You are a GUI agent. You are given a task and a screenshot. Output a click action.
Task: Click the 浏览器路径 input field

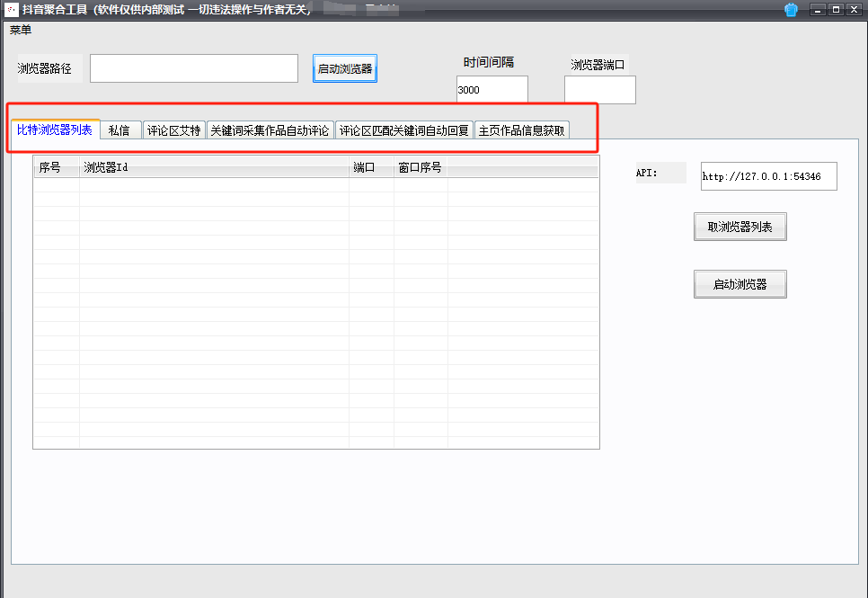194,68
